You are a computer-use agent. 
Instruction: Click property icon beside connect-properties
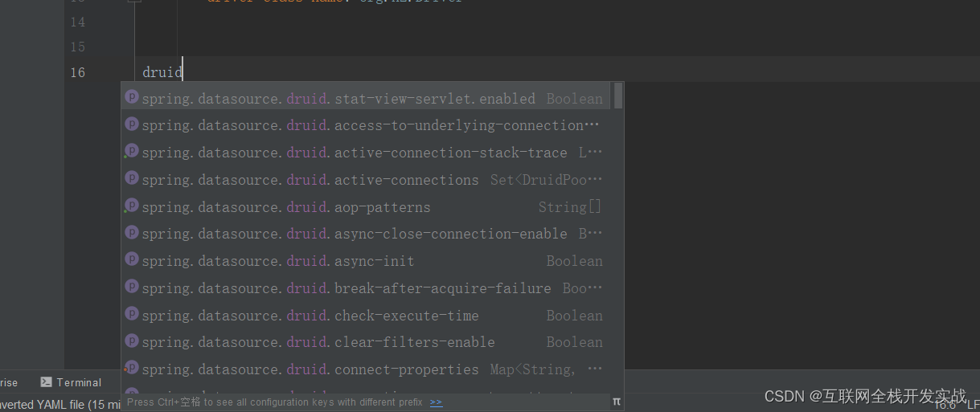coord(132,368)
